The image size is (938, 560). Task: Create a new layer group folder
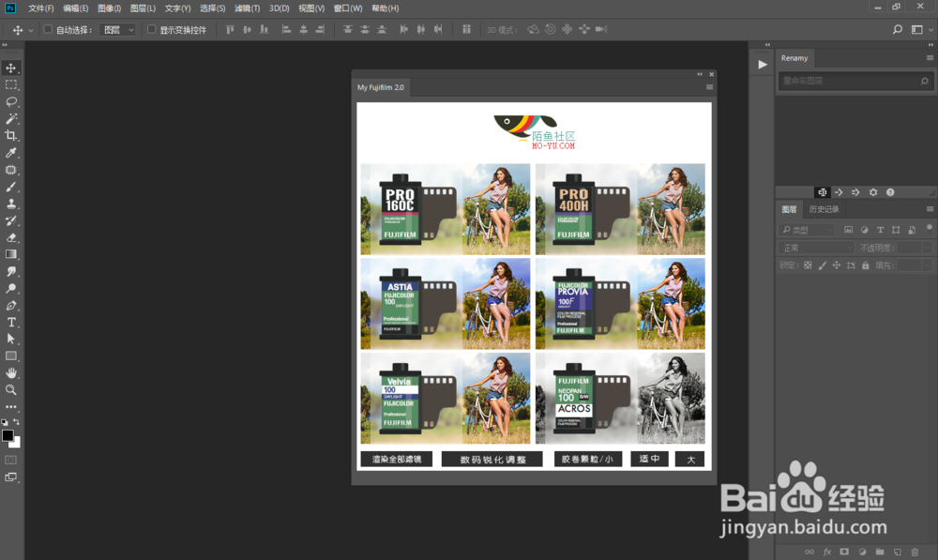(880, 552)
